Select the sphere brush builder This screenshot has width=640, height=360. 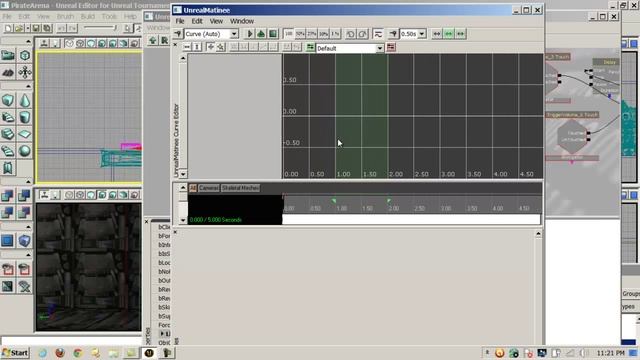[25, 151]
